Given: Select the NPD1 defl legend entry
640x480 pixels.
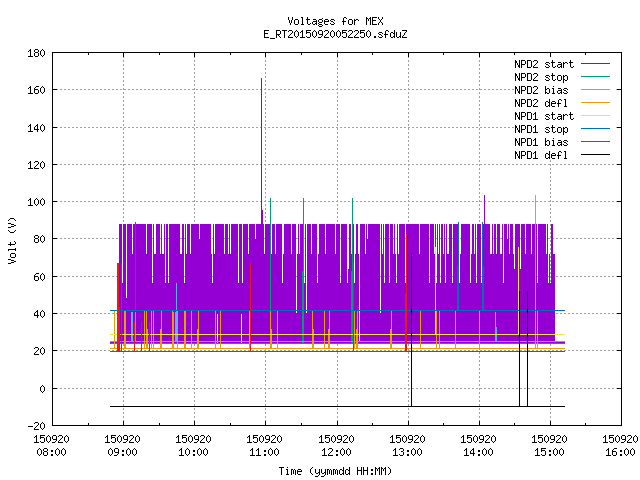Looking at the screenshot, I should click(x=562, y=156).
